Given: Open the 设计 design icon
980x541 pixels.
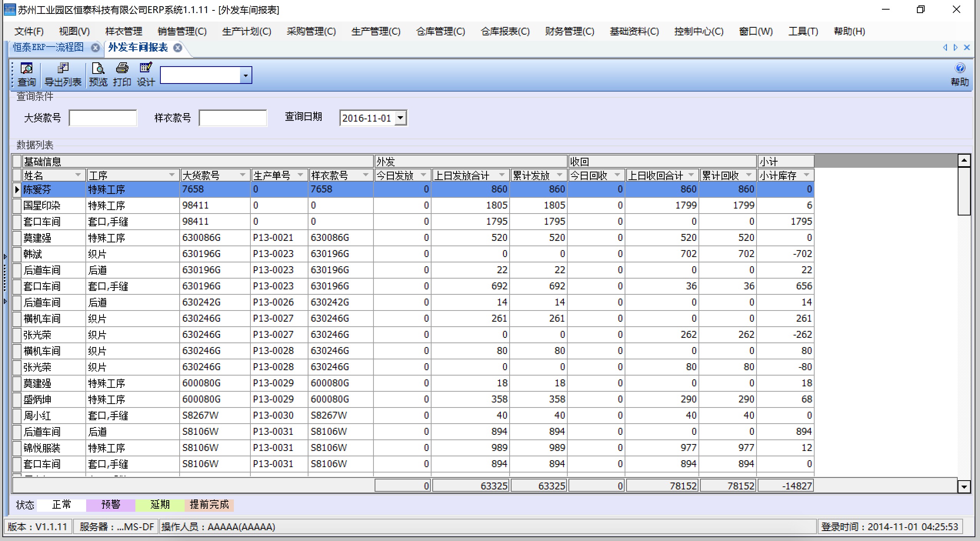Looking at the screenshot, I should pos(146,75).
